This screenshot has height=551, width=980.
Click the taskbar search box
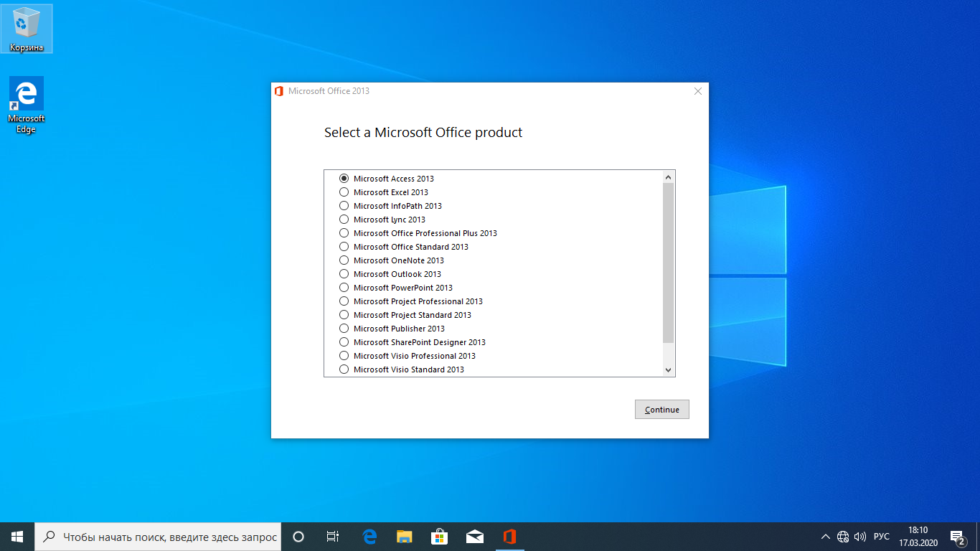[158, 537]
